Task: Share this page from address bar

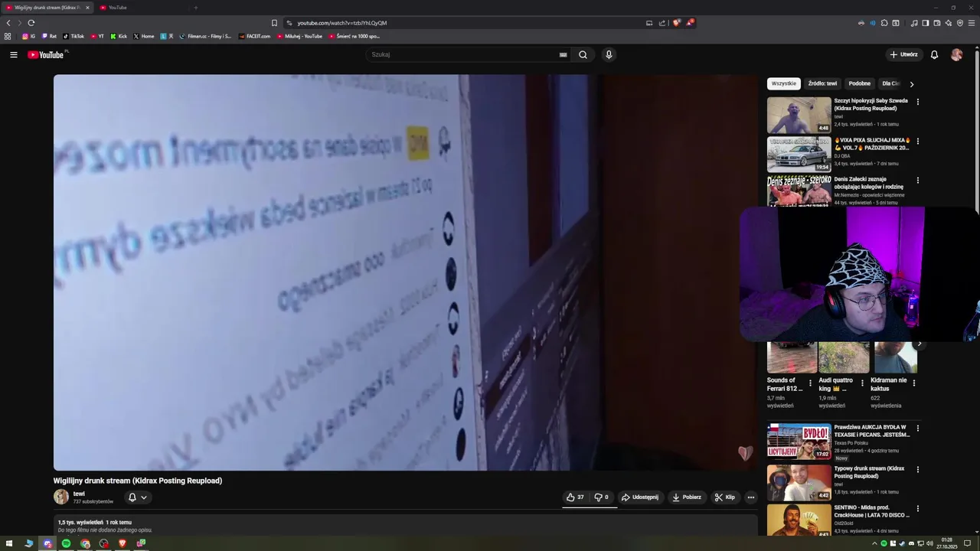Action: click(x=662, y=23)
